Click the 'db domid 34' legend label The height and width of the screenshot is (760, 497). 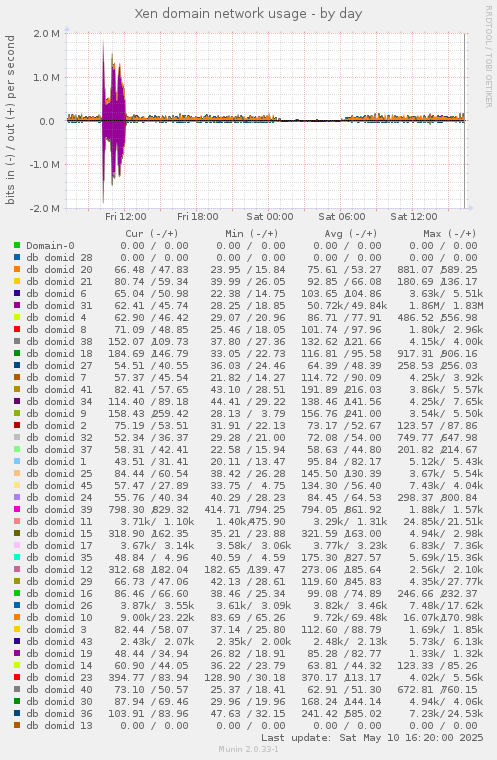[59, 401]
